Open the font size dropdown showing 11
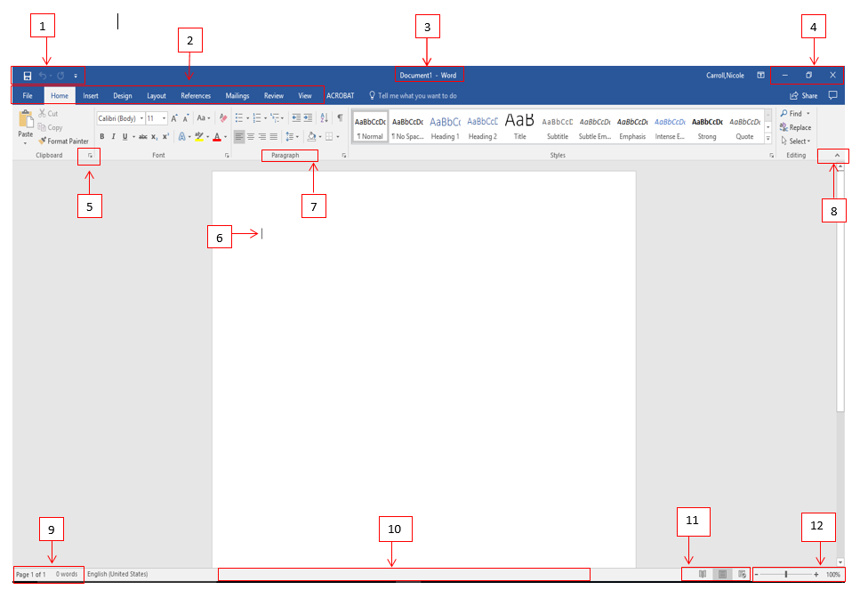Screen dimensions: 868x598 tap(157, 118)
